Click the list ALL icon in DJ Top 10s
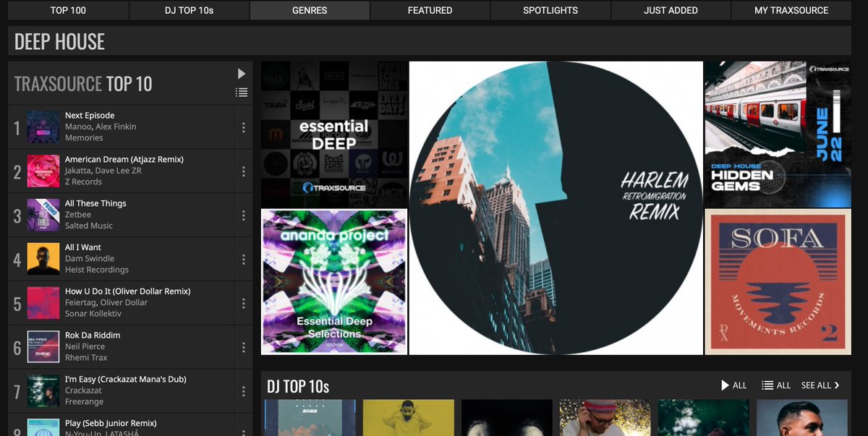This screenshot has height=436, width=868. point(767,385)
